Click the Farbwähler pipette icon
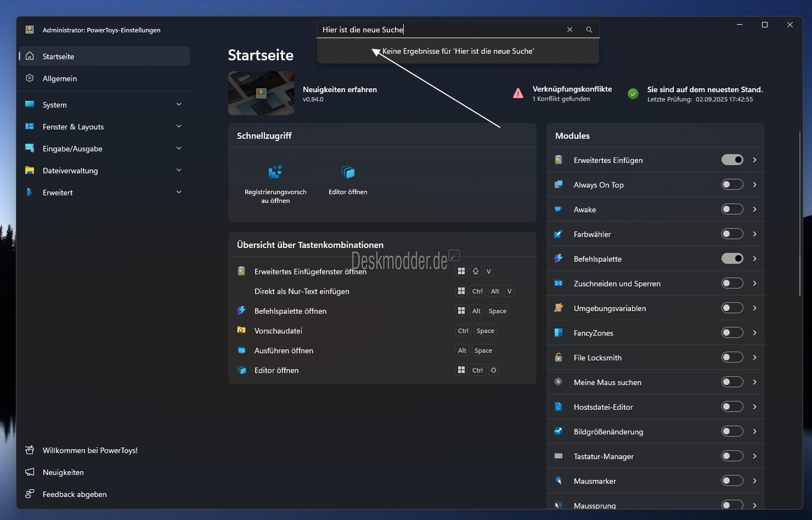812x520 pixels. 559,234
